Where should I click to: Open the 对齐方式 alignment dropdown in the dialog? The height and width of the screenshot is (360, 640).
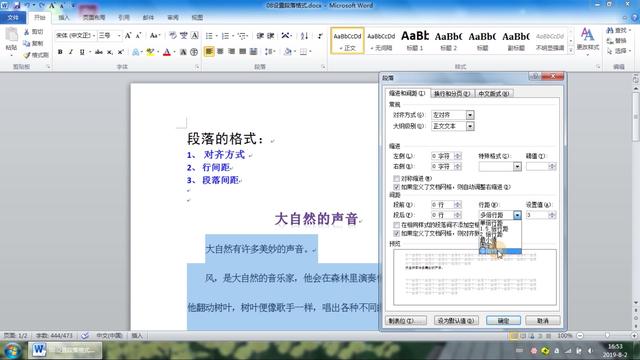470,115
